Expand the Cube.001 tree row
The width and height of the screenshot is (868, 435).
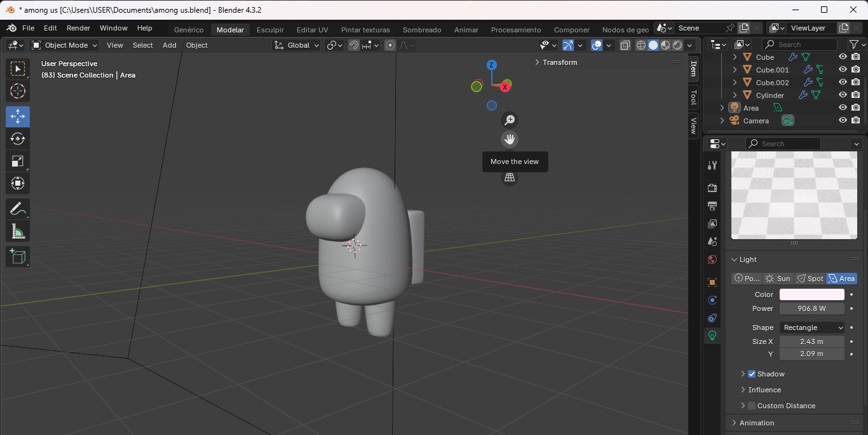735,70
